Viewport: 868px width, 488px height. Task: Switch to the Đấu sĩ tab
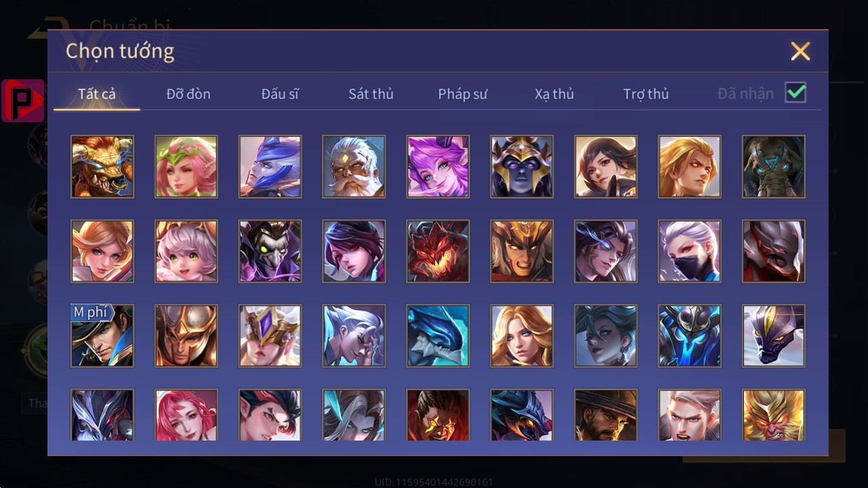click(280, 94)
